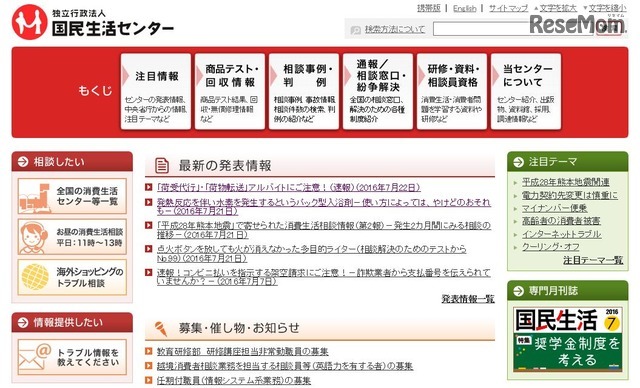Open 越境消費者相談業務 相談員募集 link
Image resolution: width=640 pixels, height=388 pixels.
point(285,366)
